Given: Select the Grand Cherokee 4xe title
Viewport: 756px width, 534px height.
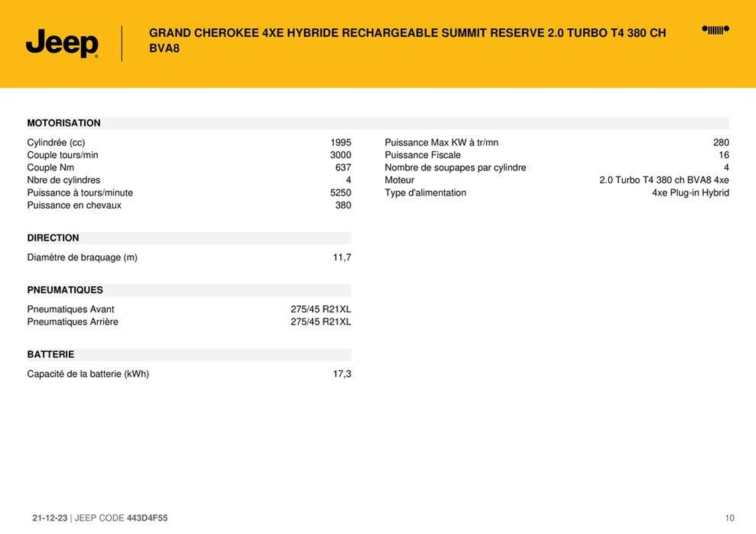Looking at the screenshot, I should pyautogui.click(x=408, y=40).
